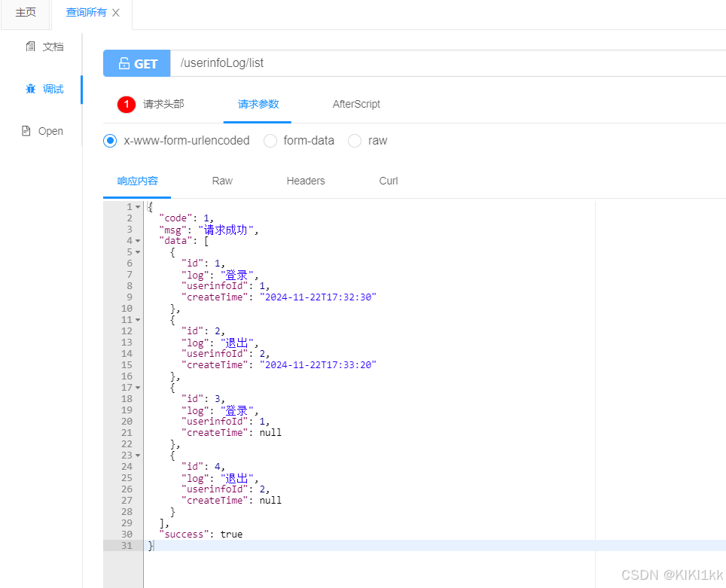The height and width of the screenshot is (588, 726).
Task: Close the 查询所有 tab
Action: pyautogui.click(x=115, y=12)
